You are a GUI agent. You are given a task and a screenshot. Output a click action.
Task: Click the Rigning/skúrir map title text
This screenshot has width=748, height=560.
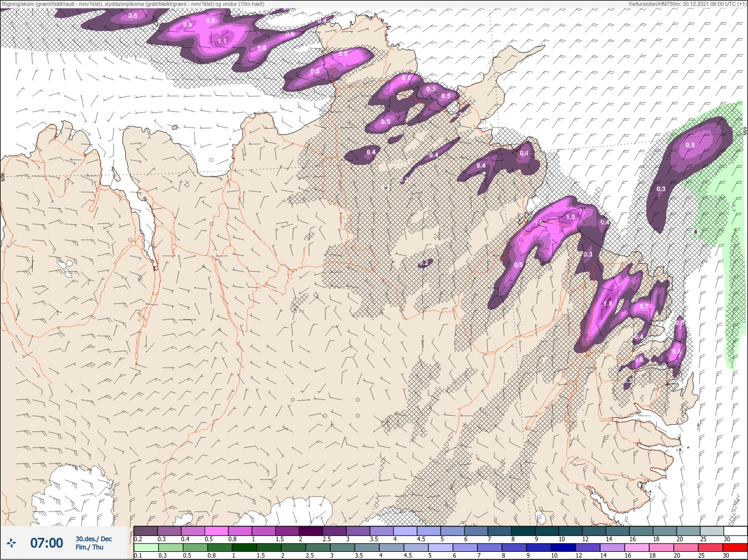(x=133, y=4)
